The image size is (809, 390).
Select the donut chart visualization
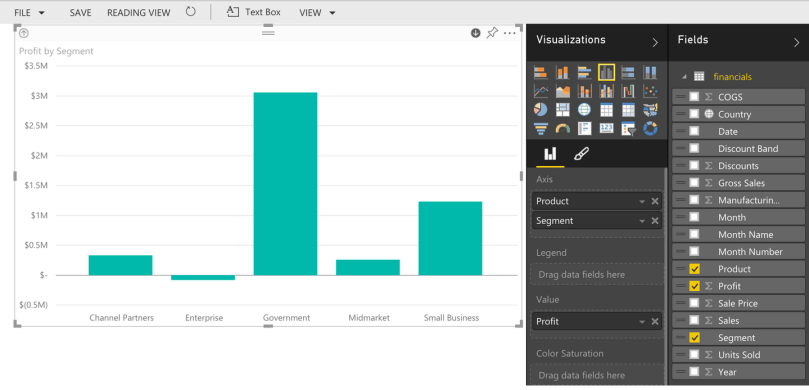click(650, 128)
